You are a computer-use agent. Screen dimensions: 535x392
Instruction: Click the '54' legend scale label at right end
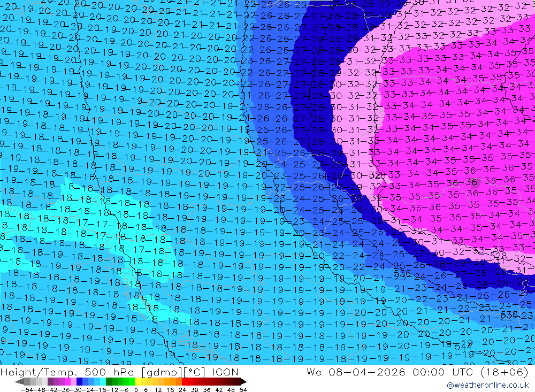click(243, 390)
